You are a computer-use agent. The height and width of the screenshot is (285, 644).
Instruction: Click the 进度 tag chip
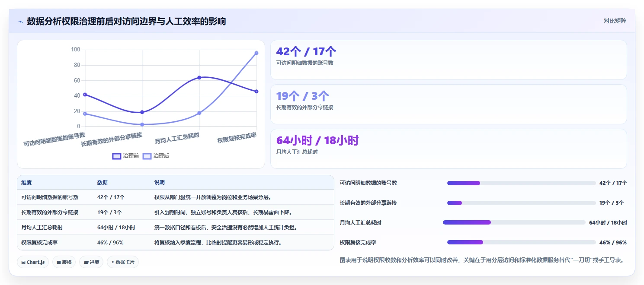pyautogui.click(x=91, y=262)
